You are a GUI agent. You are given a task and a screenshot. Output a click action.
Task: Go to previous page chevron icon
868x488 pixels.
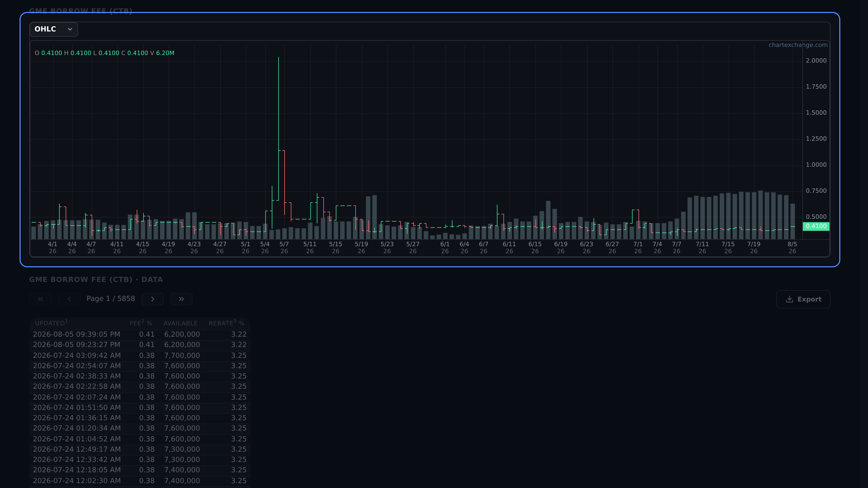point(69,299)
